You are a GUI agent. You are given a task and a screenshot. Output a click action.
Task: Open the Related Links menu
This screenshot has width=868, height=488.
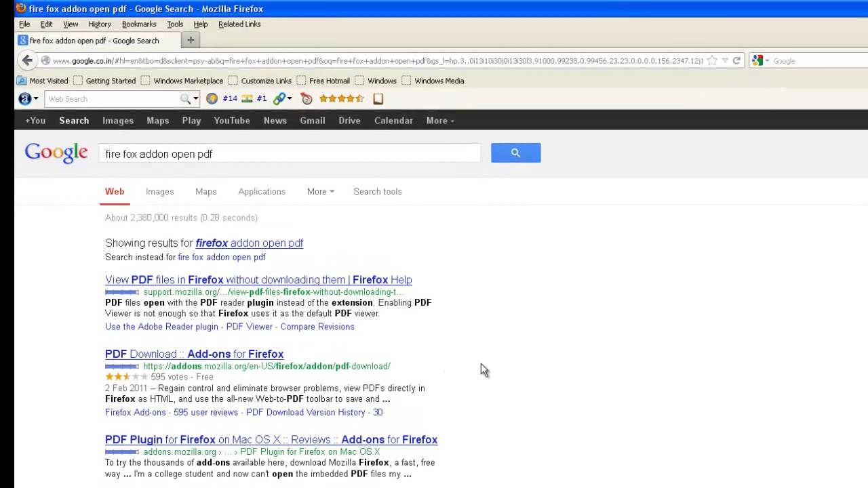click(239, 24)
